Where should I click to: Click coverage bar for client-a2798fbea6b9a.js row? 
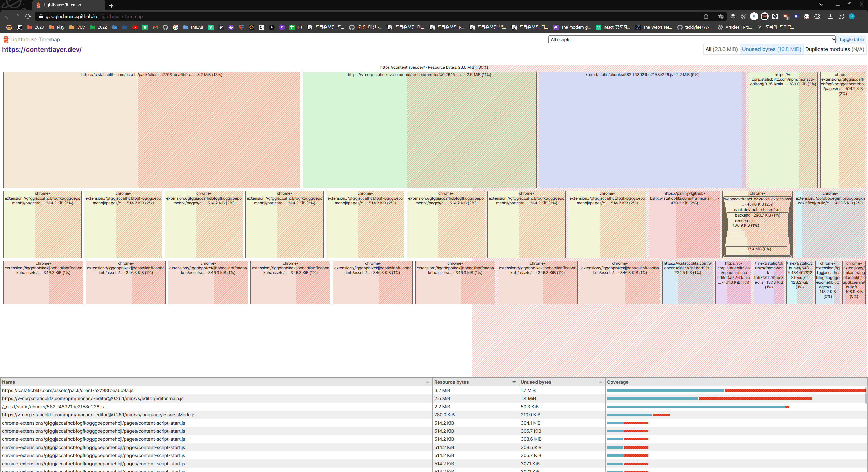click(x=735, y=390)
